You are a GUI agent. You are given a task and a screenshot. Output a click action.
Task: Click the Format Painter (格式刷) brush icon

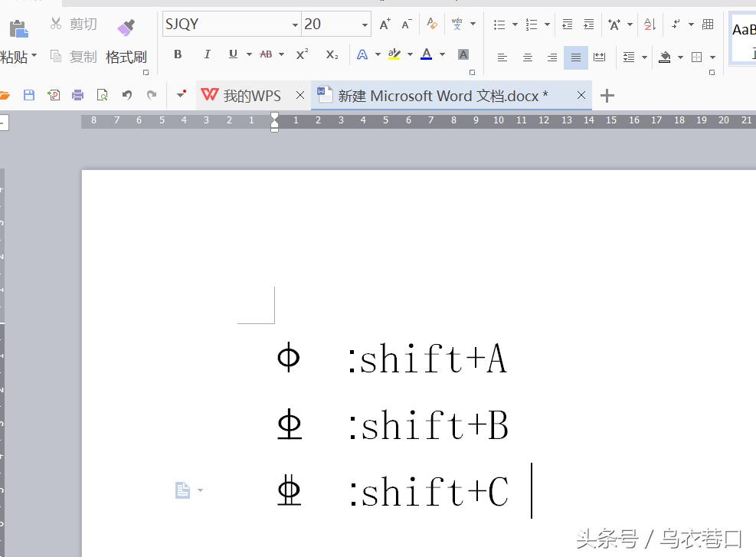tap(126, 28)
